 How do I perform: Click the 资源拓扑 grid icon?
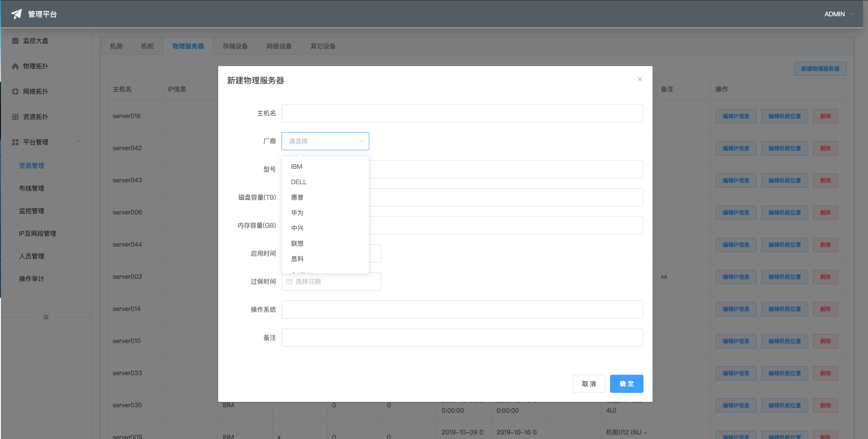tap(15, 117)
